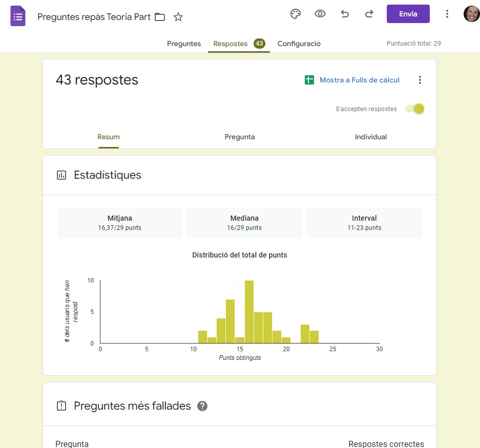Open the Google Sheets icon link
Screen dimensions: 480x448
[x=309, y=80]
